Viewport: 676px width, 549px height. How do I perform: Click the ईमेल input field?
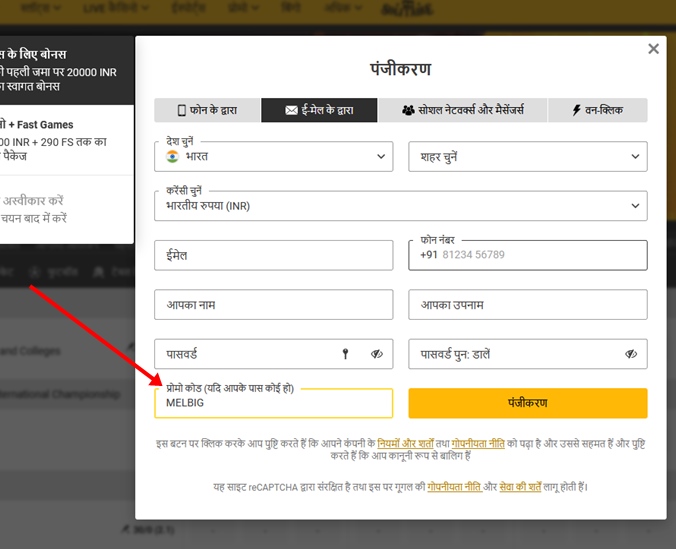point(273,255)
